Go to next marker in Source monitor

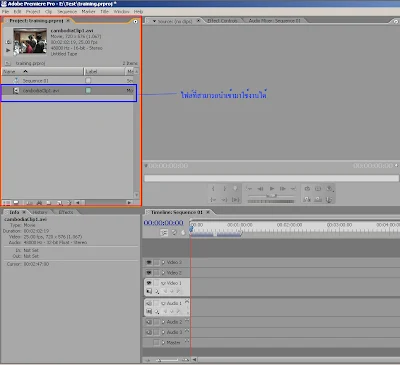293,189
